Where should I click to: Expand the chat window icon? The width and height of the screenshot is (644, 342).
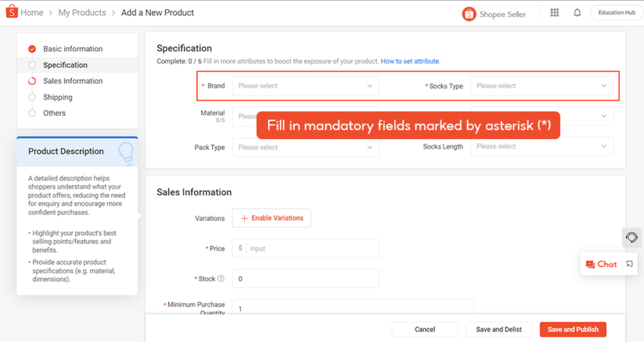point(629,264)
